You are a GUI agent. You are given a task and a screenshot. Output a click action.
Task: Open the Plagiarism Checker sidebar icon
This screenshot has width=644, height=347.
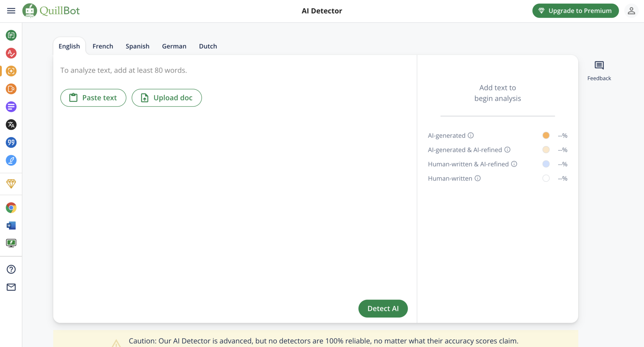pyautogui.click(x=11, y=89)
